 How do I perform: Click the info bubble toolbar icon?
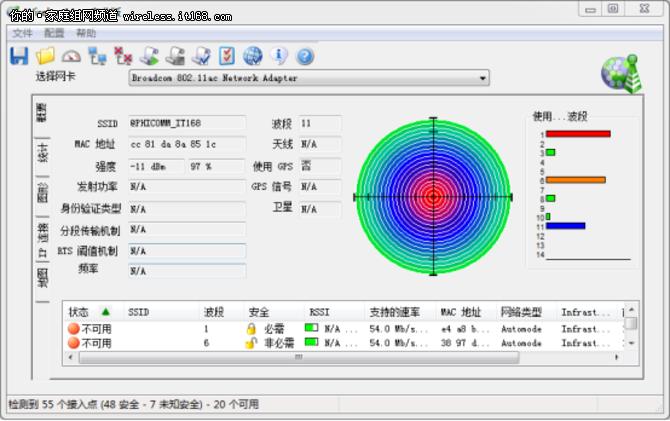(x=279, y=56)
